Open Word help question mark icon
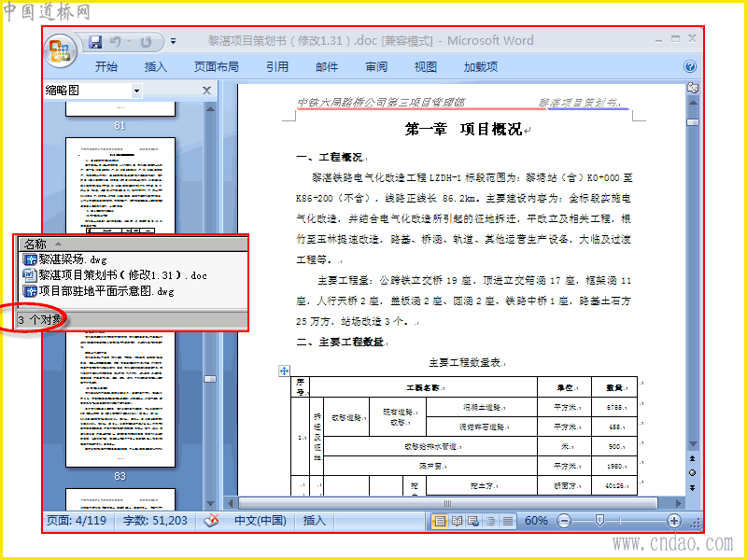Screen dimensions: 747x560 690,66
